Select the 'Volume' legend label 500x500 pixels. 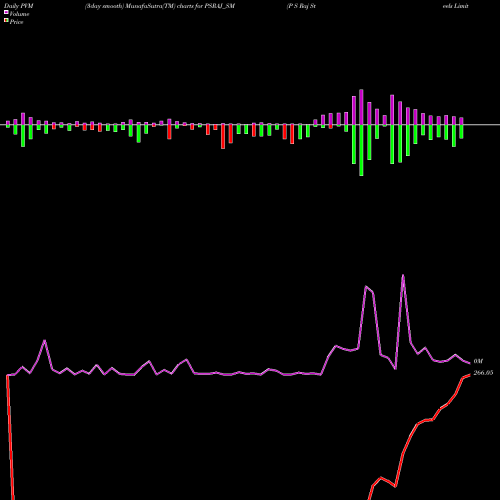point(19,14)
